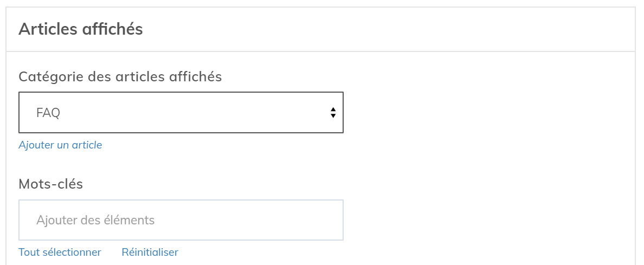Open the FAQ category dropdown
This screenshot has width=644, height=265.
pos(181,113)
